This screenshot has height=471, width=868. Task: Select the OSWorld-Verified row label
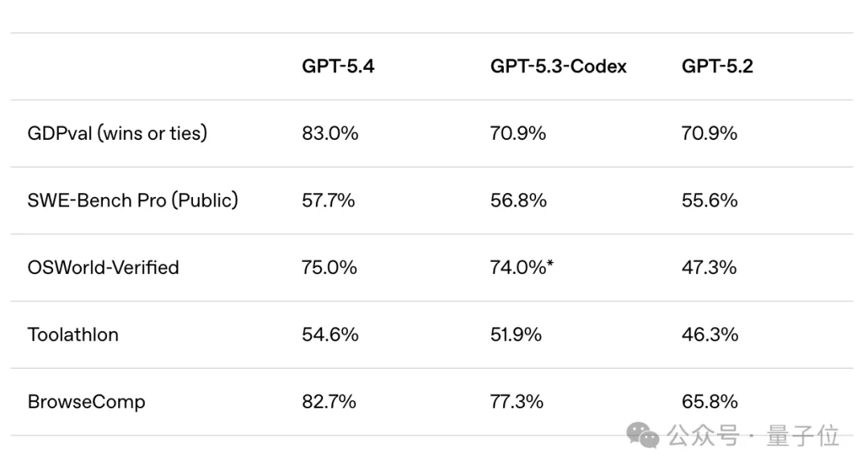103,267
